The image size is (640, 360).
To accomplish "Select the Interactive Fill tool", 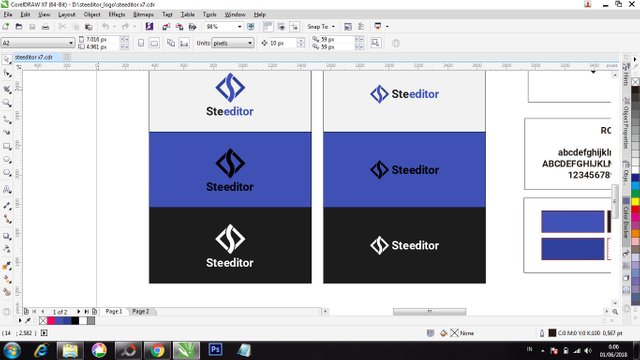I will [x=7, y=279].
